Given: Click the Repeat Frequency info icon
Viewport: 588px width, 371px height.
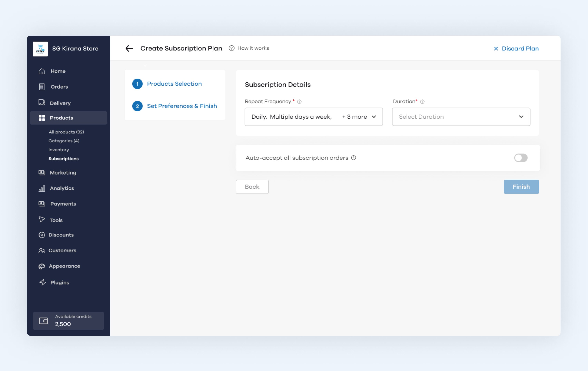Looking at the screenshot, I should coord(299,102).
